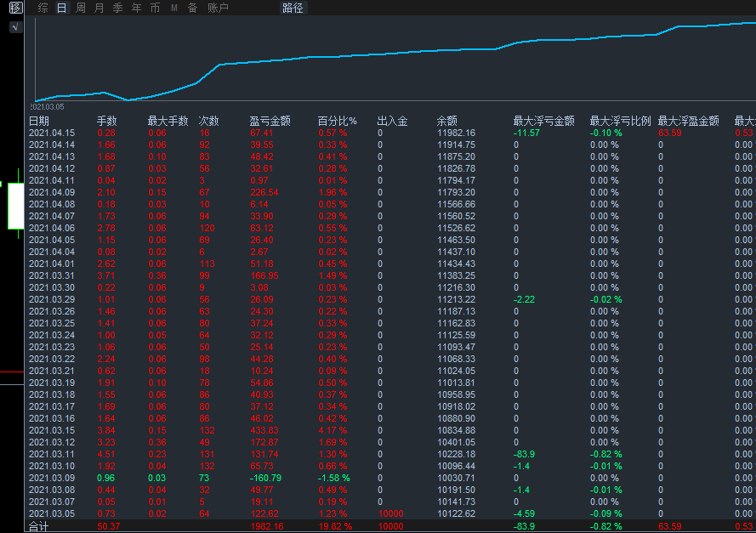The image size is (756, 533).
Task: Click the M tab
Action: pos(174,8)
